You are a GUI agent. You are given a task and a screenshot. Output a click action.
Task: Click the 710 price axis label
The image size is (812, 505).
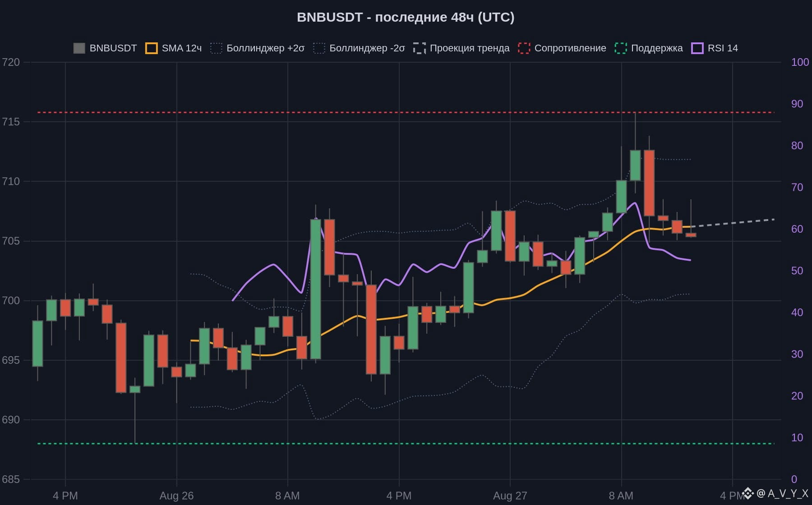[11, 181]
